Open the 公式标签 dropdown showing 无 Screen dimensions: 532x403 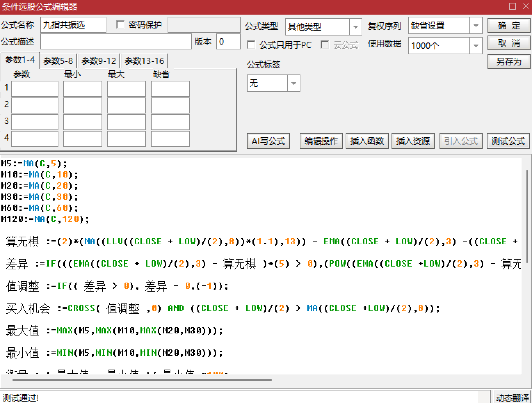click(x=293, y=84)
